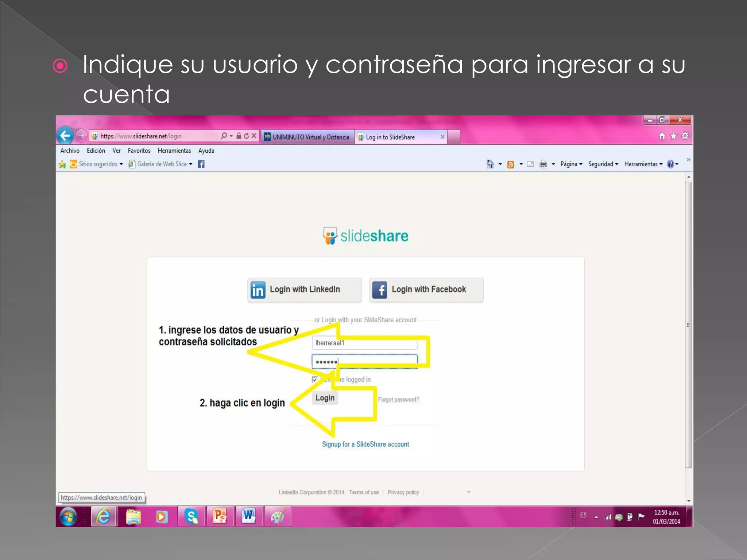Click the search magnifier in address bar
Image resolution: width=747 pixels, height=560 pixels.
pos(224,136)
